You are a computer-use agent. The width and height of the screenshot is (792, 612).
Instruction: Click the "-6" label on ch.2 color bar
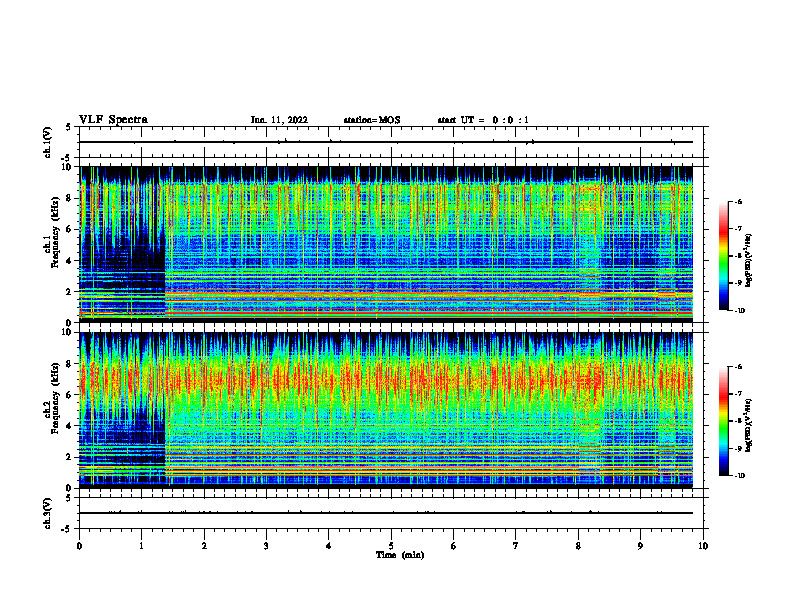[738, 367]
